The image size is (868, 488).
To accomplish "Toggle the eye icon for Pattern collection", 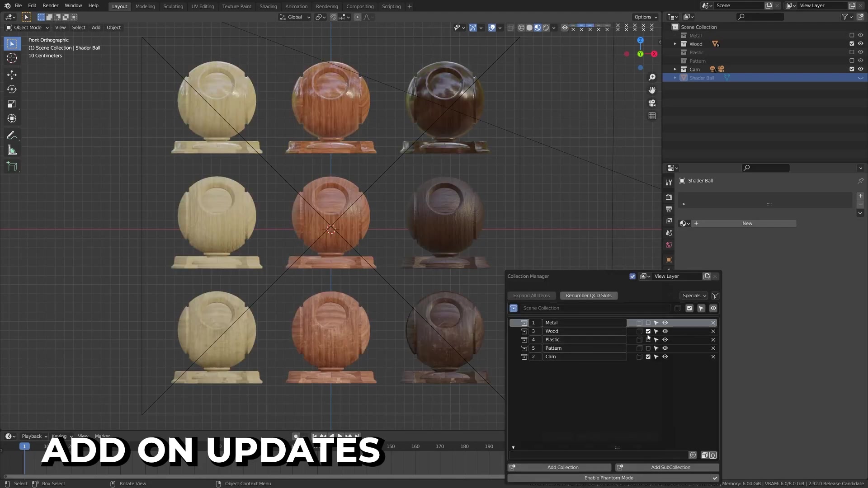I will coord(665,347).
